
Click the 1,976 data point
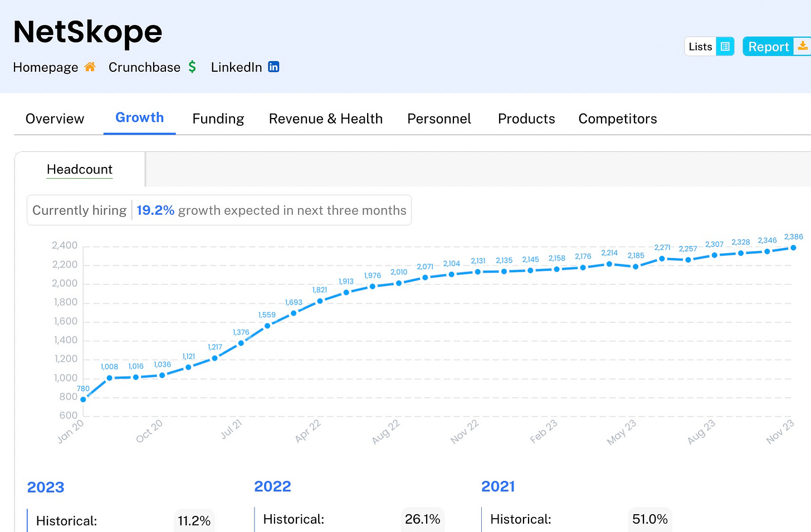373,286
